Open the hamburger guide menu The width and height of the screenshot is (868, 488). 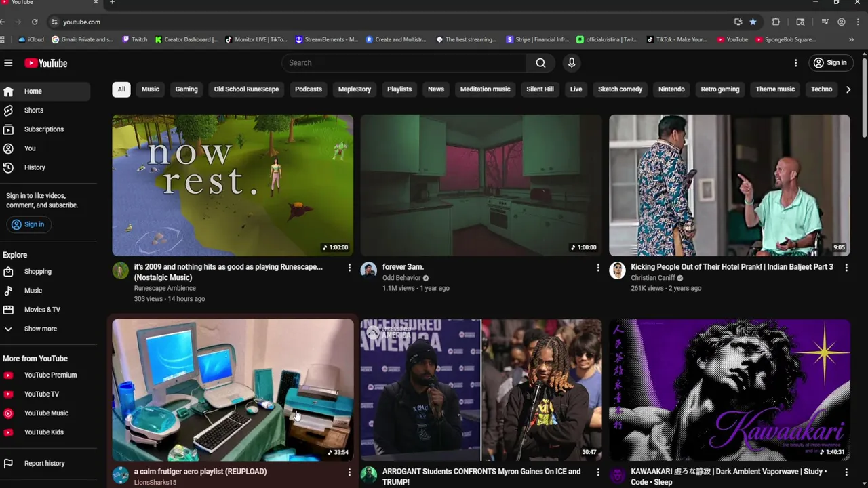8,63
